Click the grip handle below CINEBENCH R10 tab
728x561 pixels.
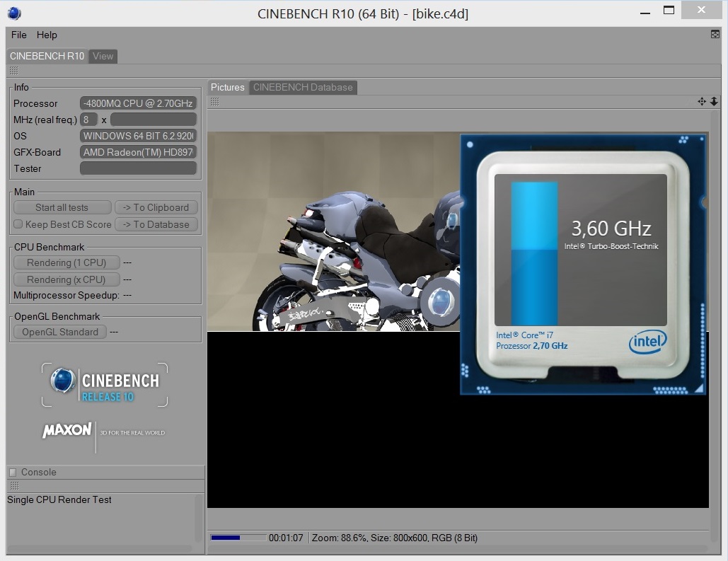14,71
